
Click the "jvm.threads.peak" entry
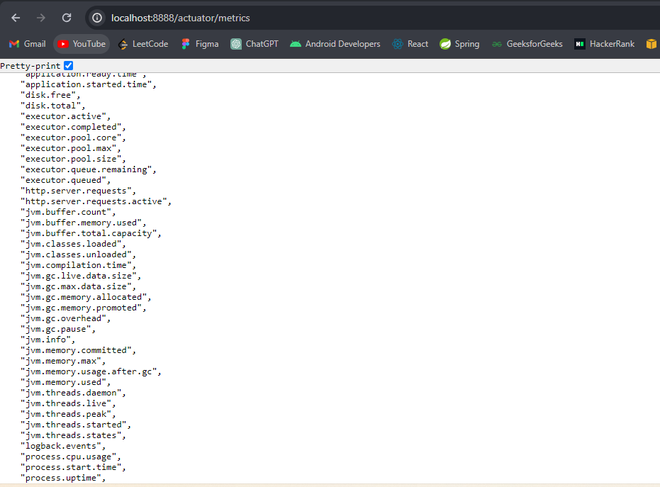tap(68, 414)
